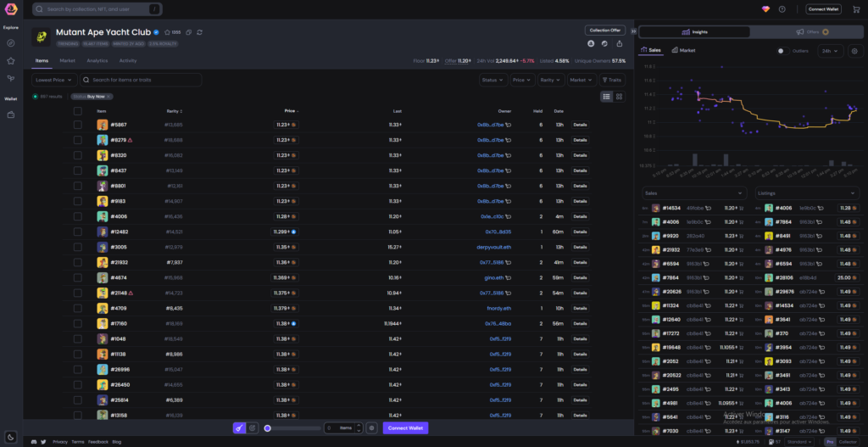Click Connect Wallet in the top header
868x447 pixels.
pyautogui.click(x=823, y=8)
